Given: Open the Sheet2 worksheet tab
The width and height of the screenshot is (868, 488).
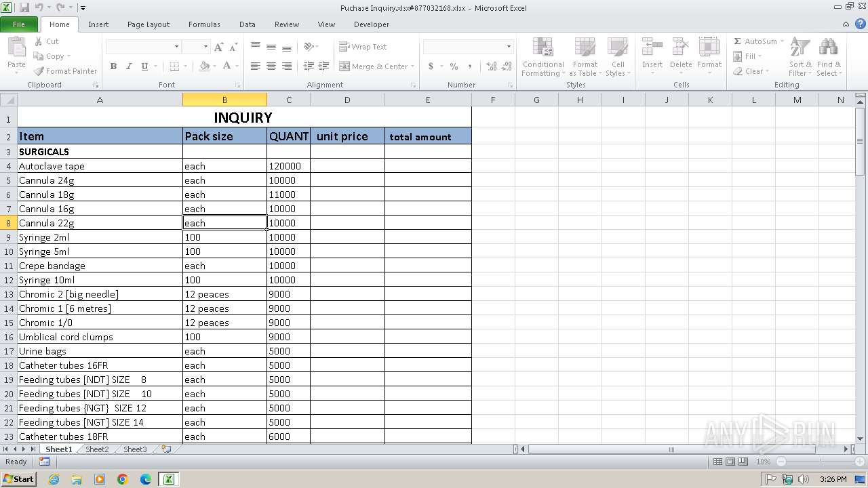Looking at the screenshot, I should [97, 449].
